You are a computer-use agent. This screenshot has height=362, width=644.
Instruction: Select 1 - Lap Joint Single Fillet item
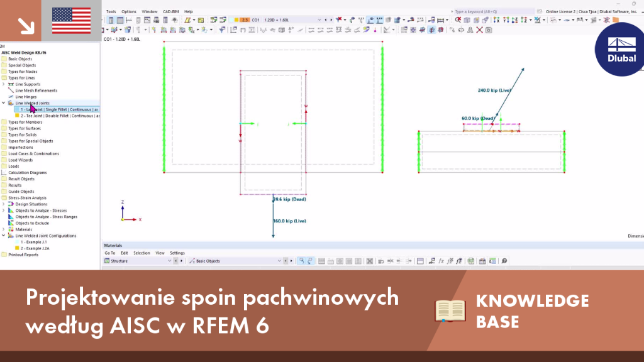pyautogui.click(x=57, y=109)
